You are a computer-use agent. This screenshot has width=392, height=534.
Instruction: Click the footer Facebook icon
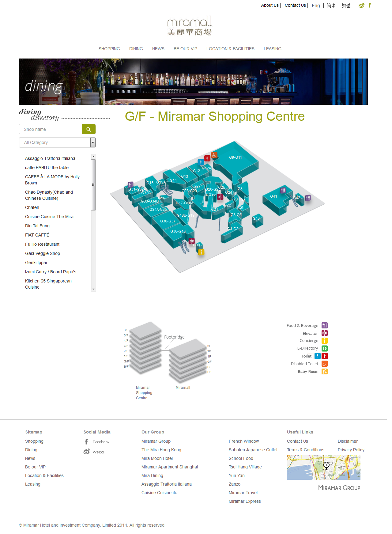[x=86, y=441]
